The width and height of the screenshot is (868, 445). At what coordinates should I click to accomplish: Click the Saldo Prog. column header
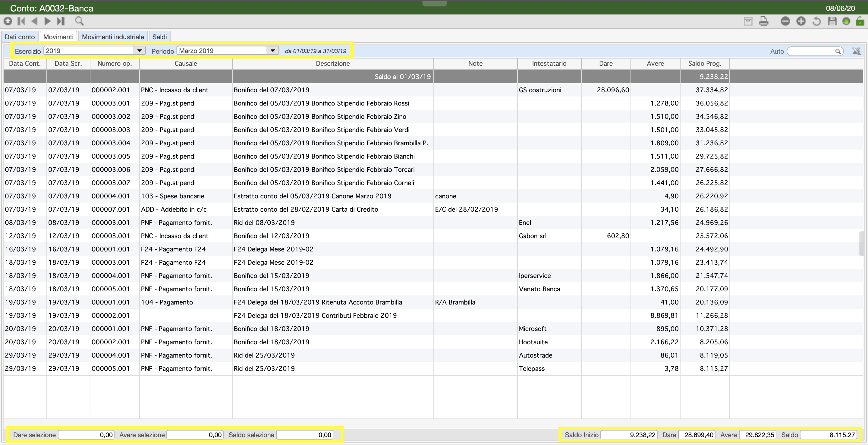pyautogui.click(x=705, y=63)
